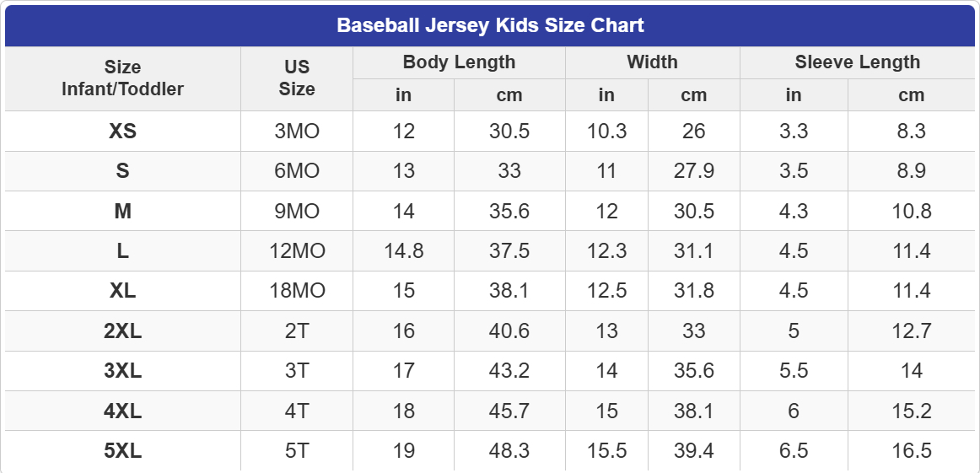Click the XS size row label

pos(122,132)
